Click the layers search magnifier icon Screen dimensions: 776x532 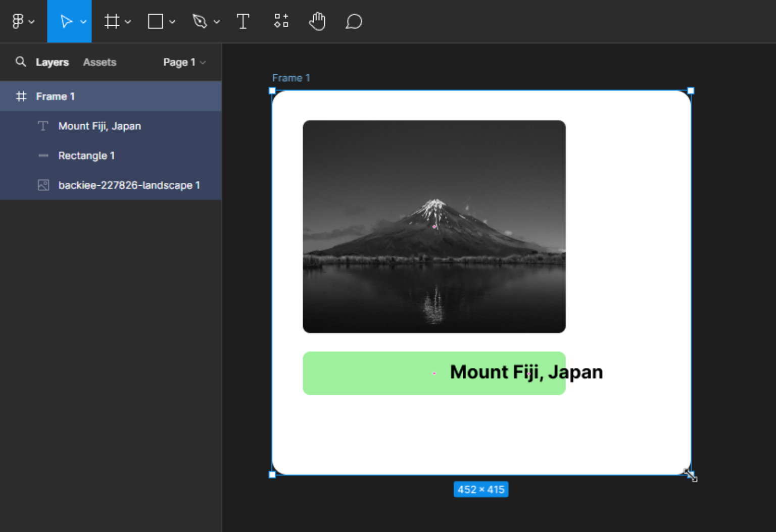[21, 62]
